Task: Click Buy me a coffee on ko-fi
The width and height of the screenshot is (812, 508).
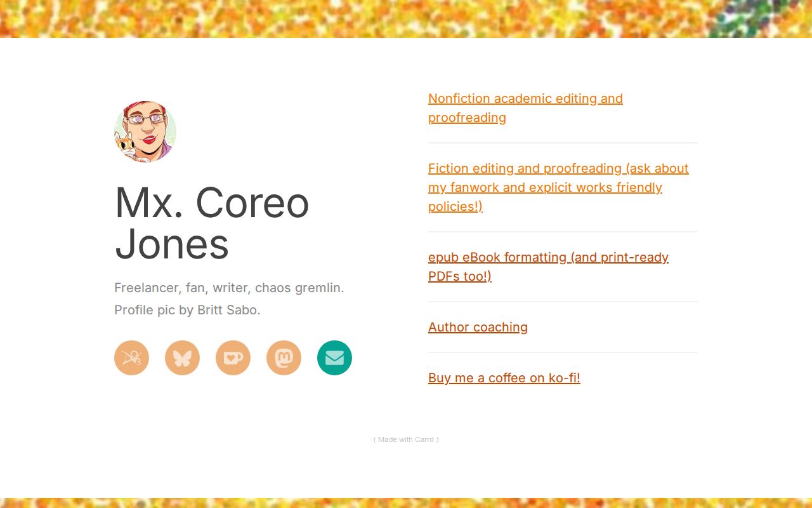Action: tap(504, 378)
